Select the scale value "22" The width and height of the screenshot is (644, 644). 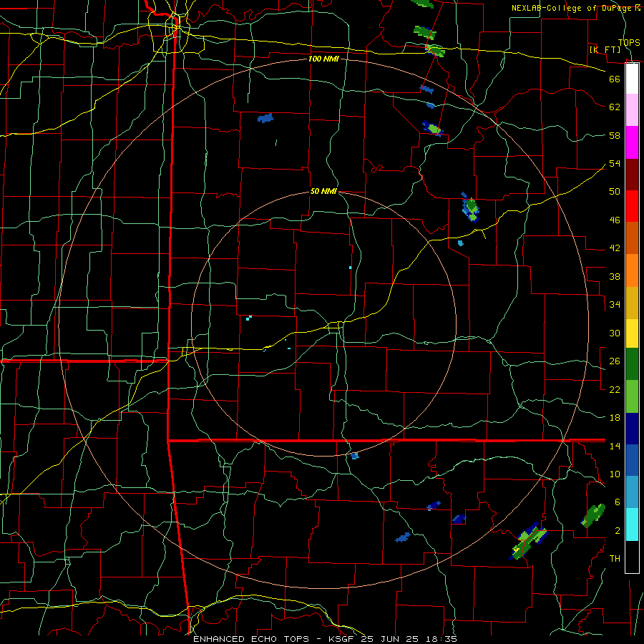point(615,389)
